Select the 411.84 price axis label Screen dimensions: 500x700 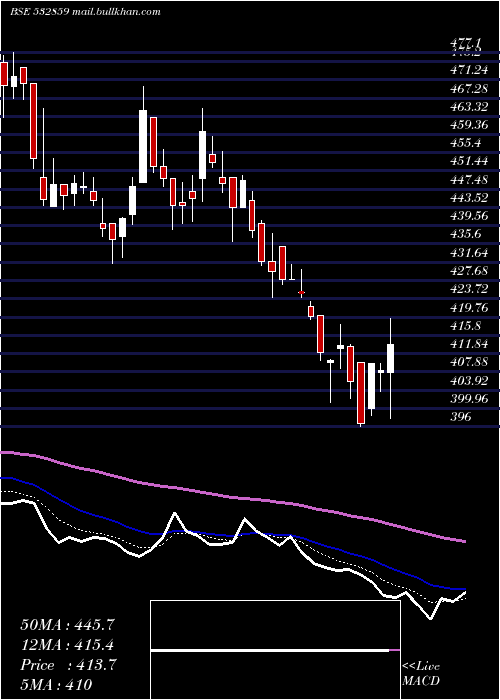tap(469, 344)
